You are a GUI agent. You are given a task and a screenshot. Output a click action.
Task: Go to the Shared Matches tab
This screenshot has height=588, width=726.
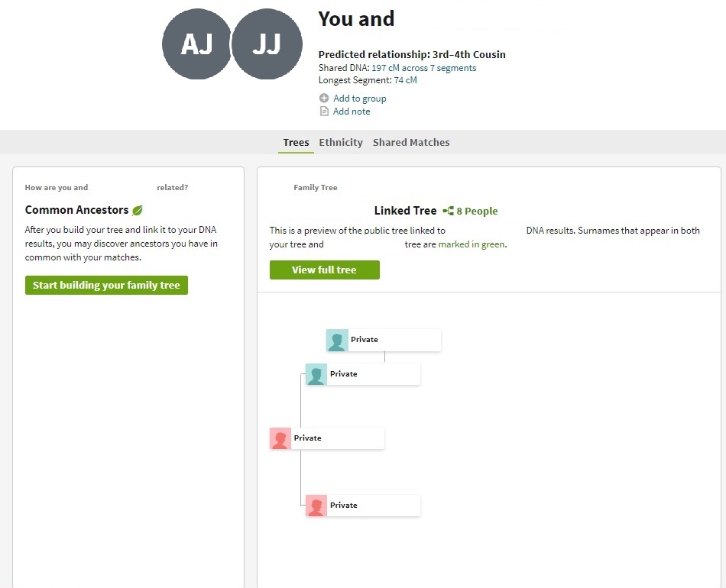pos(411,143)
